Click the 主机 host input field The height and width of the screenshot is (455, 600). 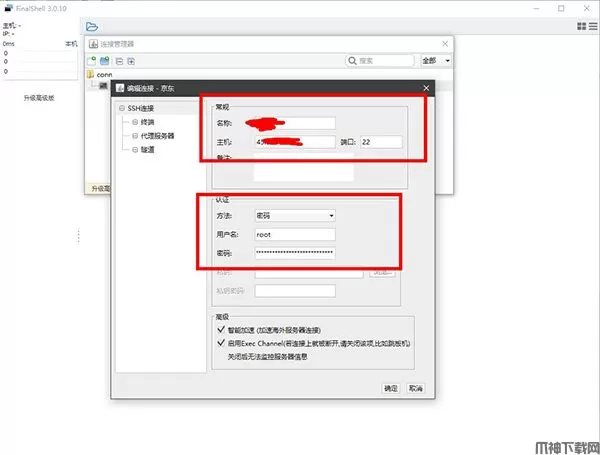pyautogui.click(x=295, y=142)
